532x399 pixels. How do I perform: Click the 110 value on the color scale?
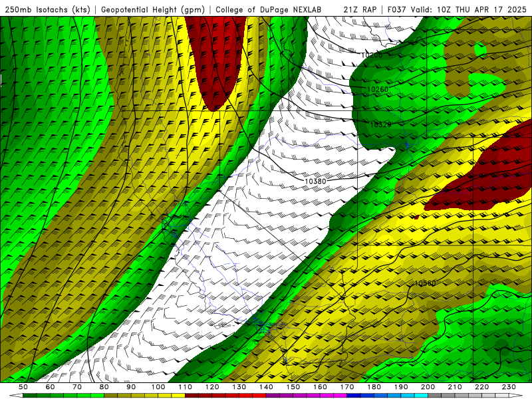click(x=186, y=387)
